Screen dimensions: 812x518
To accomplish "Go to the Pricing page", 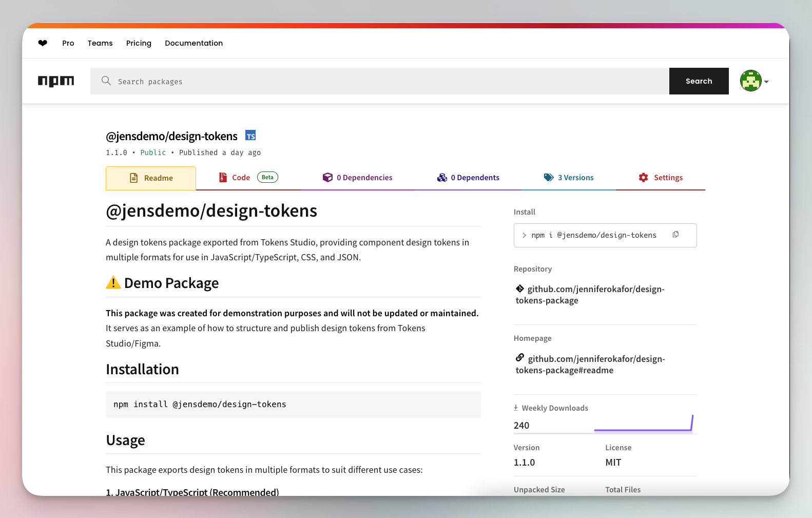I will point(139,43).
